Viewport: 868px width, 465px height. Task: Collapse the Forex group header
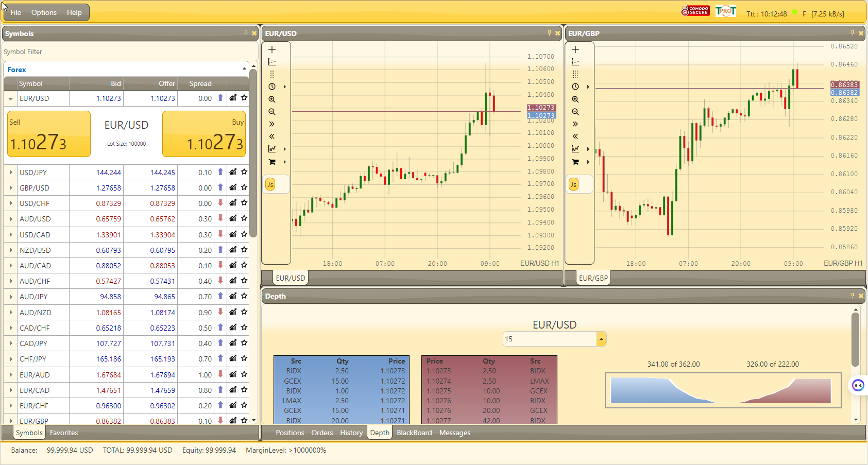(x=244, y=69)
